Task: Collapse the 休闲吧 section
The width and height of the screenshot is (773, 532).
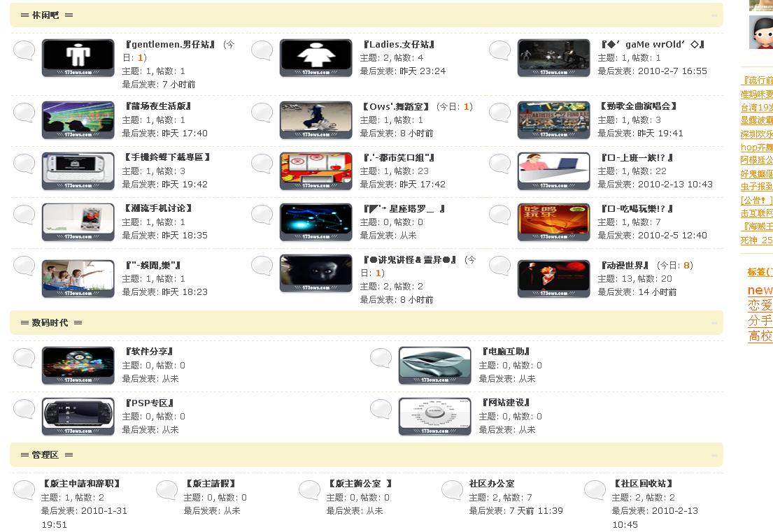Action: click(714, 16)
